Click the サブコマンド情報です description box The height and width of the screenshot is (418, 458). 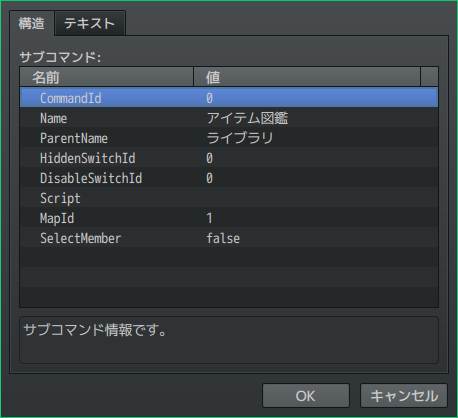click(x=229, y=340)
